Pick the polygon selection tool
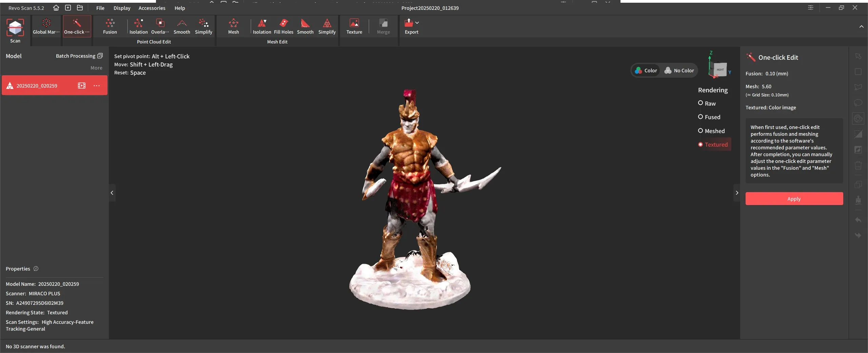 pos(858,87)
